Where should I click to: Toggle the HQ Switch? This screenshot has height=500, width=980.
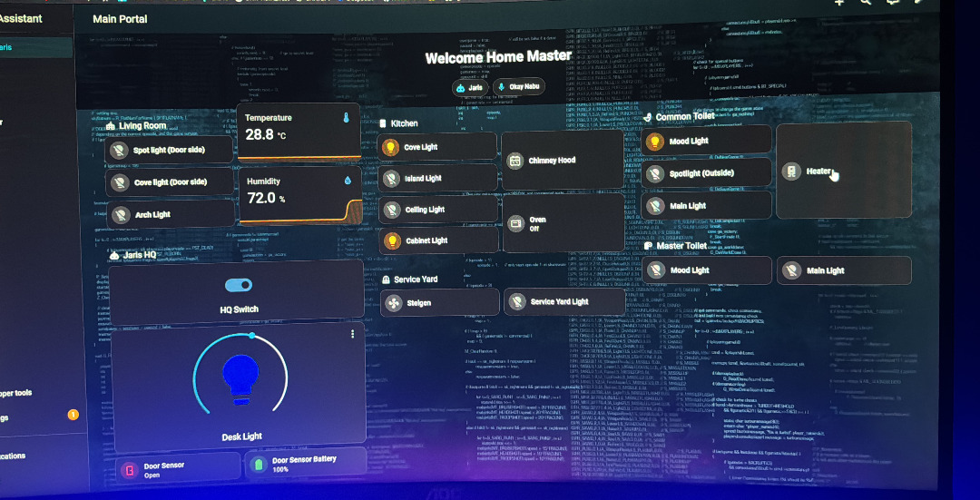click(238, 285)
